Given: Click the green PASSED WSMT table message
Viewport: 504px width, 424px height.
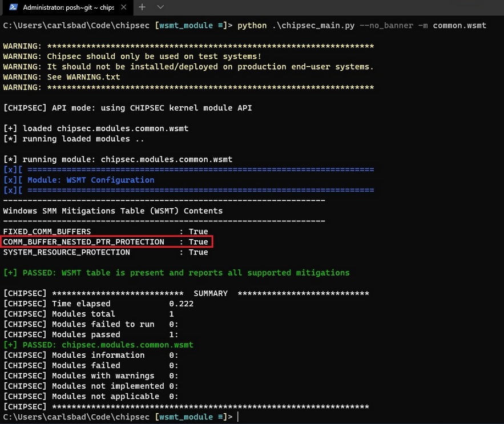Looking at the screenshot, I should click(176, 273).
